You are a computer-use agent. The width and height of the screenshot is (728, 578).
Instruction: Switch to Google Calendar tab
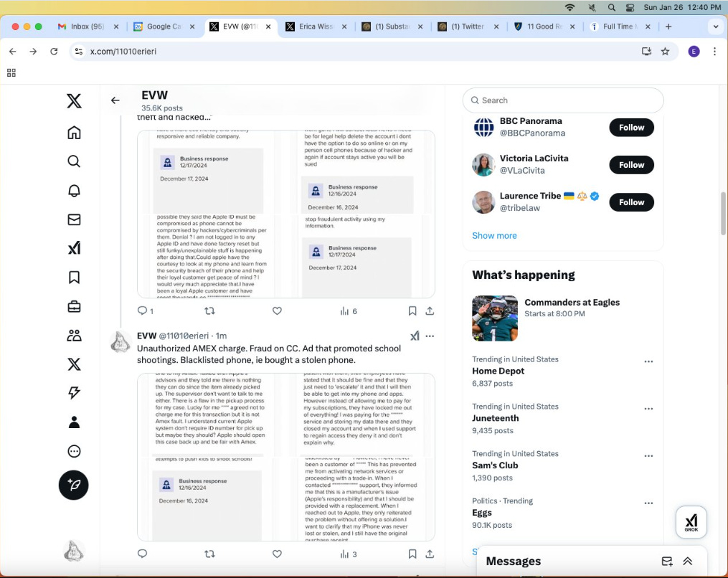tap(164, 27)
